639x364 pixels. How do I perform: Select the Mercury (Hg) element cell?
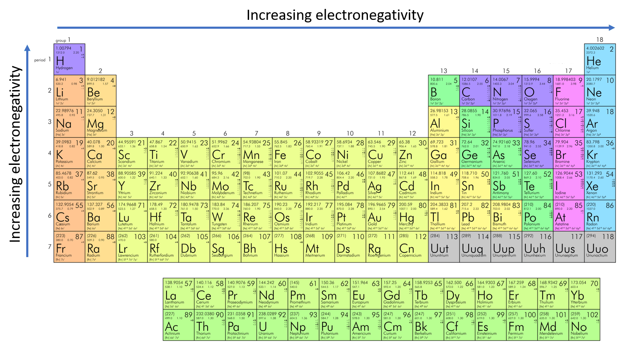click(x=412, y=216)
